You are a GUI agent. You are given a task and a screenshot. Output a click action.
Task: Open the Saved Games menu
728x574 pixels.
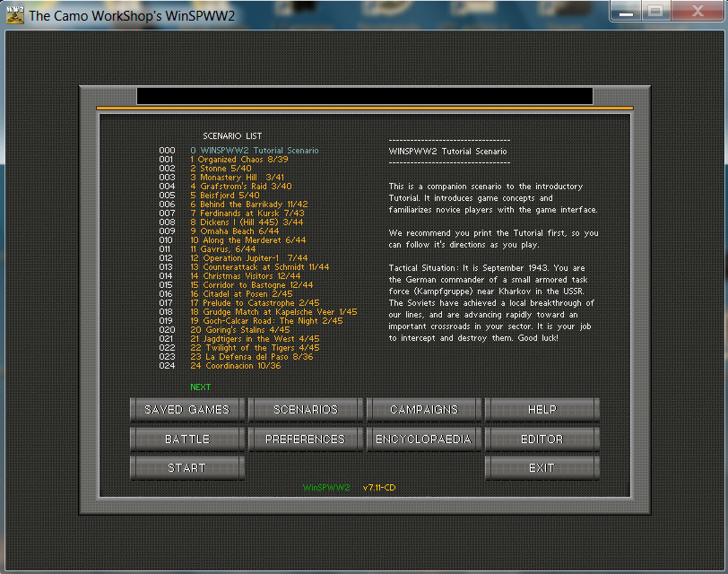pos(186,410)
